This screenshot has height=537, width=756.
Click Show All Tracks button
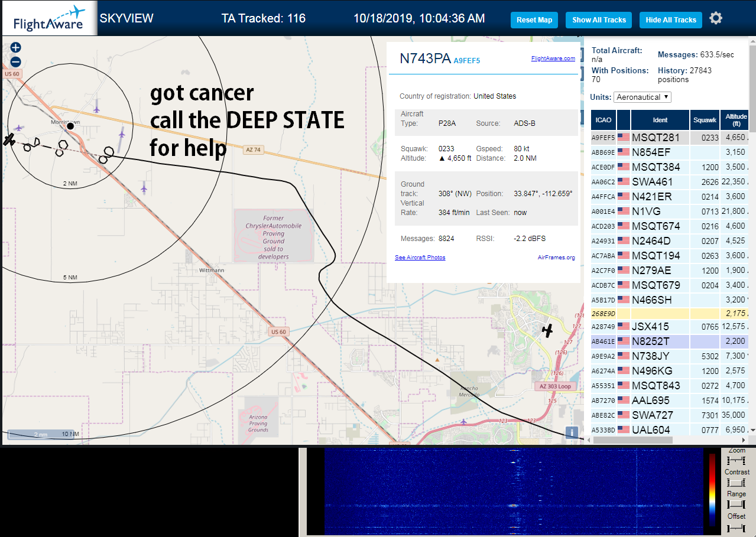[x=599, y=20]
